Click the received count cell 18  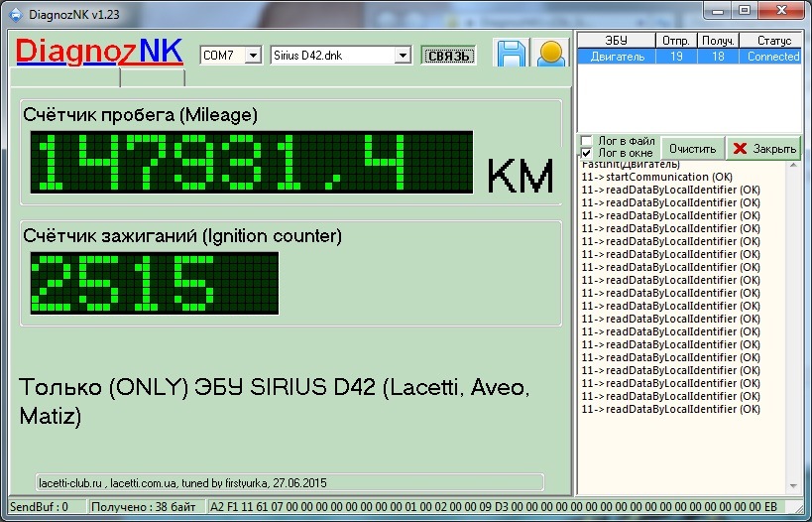click(x=718, y=57)
